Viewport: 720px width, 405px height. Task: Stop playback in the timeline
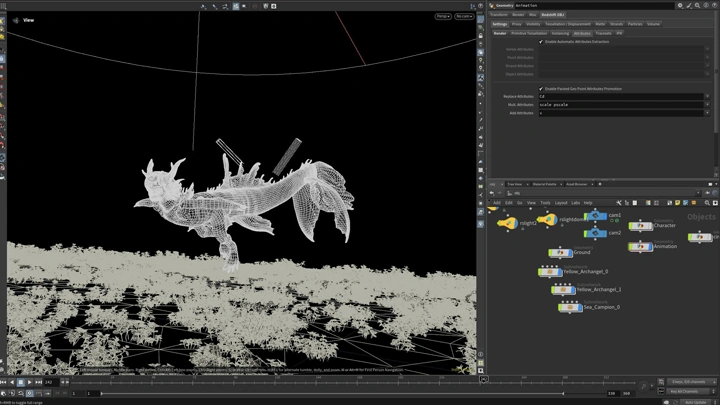click(x=21, y=382)
